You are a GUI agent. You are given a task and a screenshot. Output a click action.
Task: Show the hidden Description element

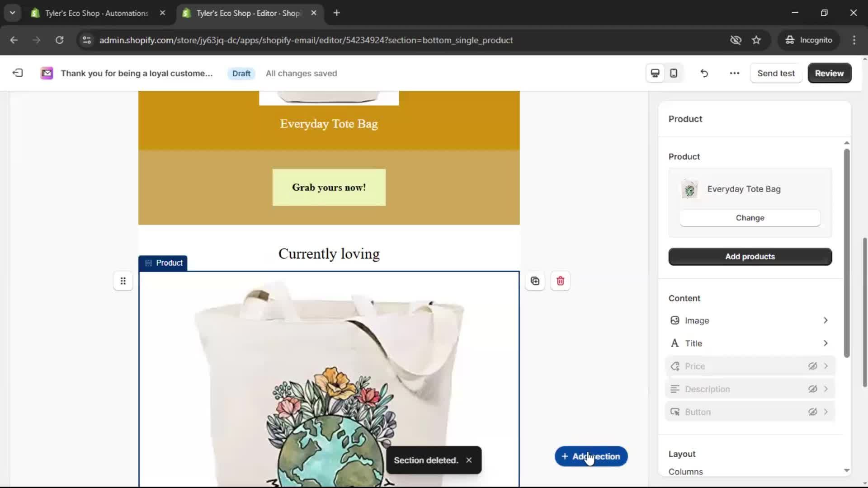pos(813,389)
